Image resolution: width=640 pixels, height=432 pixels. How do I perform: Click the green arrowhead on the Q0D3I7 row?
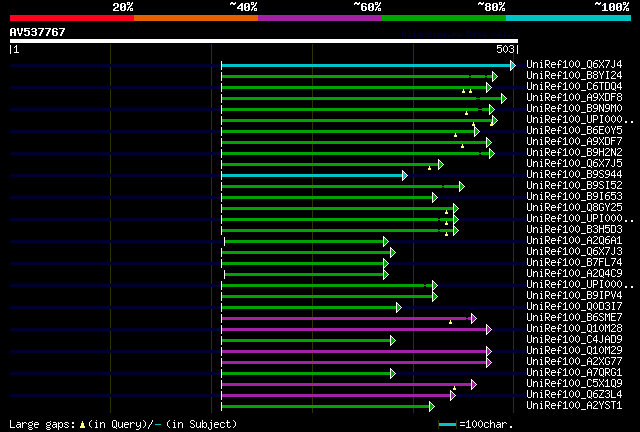399,307
